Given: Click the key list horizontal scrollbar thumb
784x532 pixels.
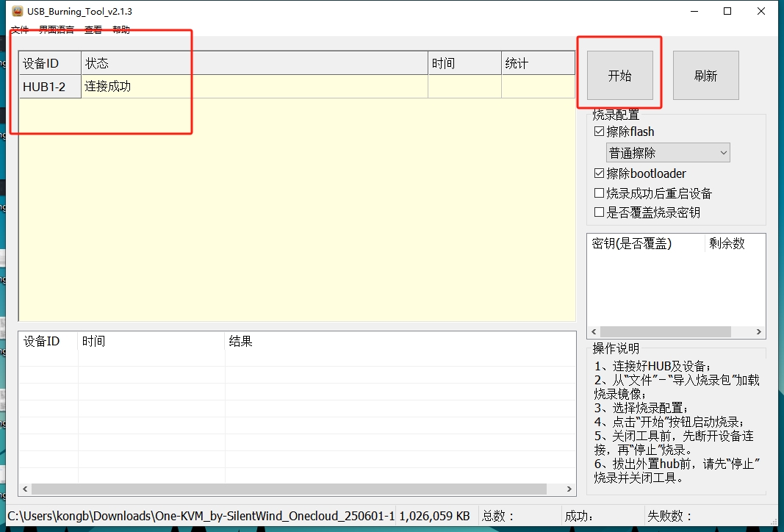Looking at the screenshot, I should click(x=666, y=332).
